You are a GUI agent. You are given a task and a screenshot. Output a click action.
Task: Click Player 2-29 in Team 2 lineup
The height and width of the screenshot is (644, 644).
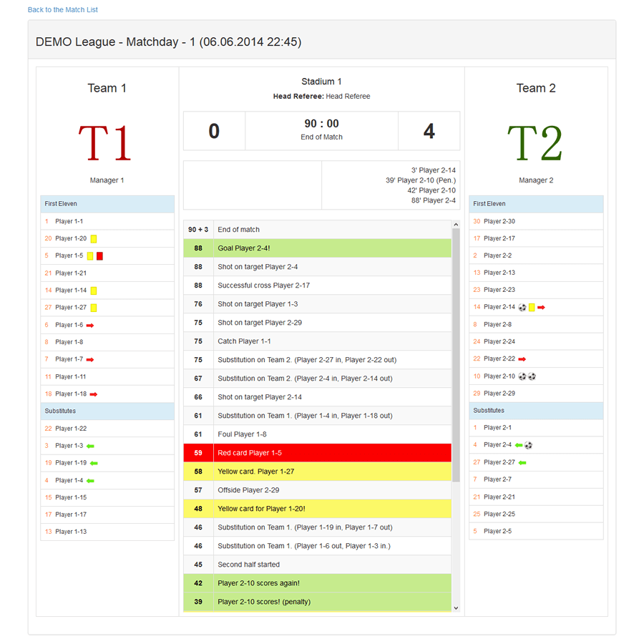(536, 394)
